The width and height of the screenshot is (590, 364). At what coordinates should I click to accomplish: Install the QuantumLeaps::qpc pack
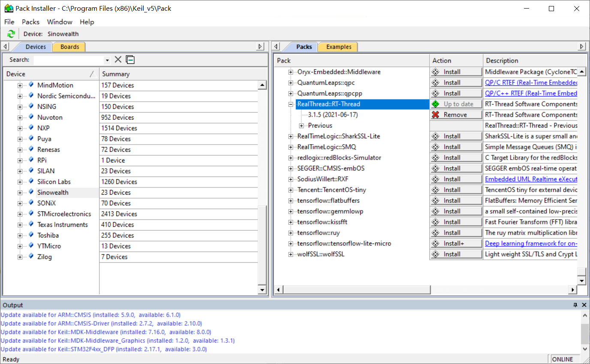tap(456, 82)
